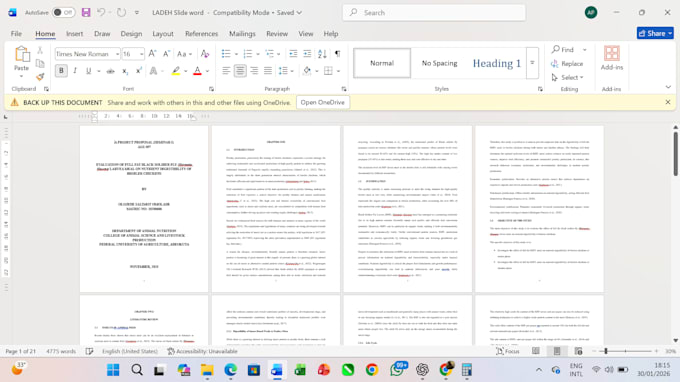The width and height of the screenshot is (680, 382).
Task: Clear all formatting icon
Action: pyautogui.click(x=205, y=54)
